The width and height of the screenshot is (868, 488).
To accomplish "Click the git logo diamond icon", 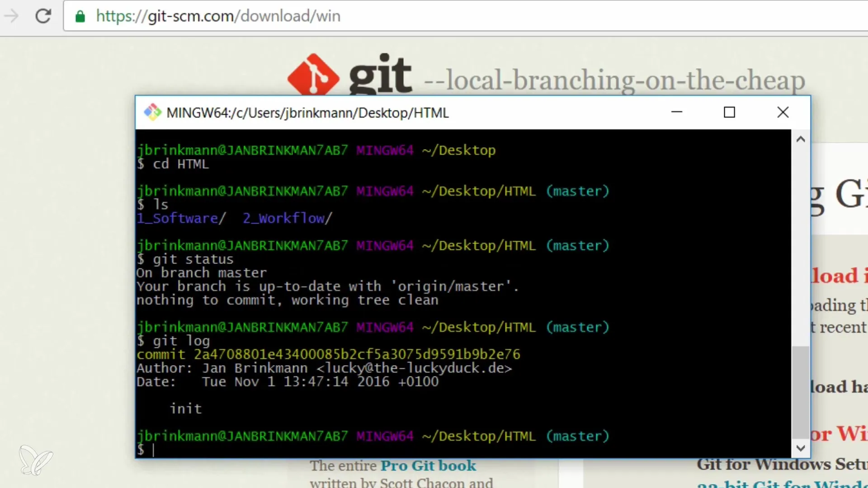I will [313, 75].
